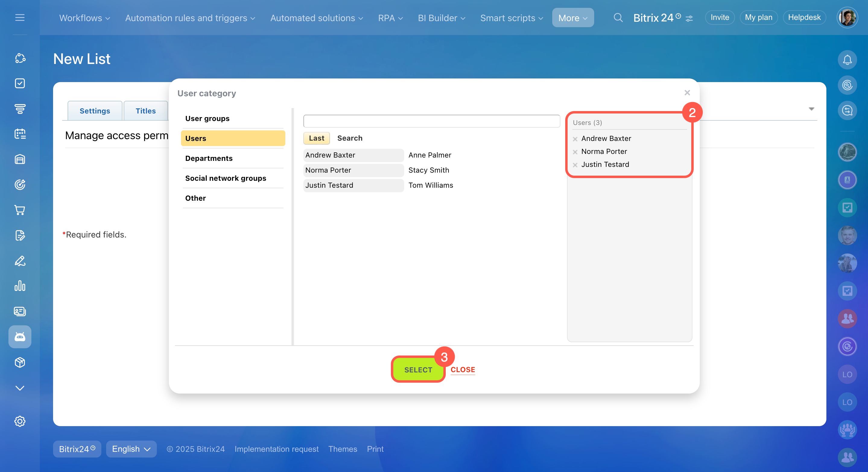Screen dimensions: 868x472
Task: Remove Justin Testard from selected users
Action: (575, 165)
